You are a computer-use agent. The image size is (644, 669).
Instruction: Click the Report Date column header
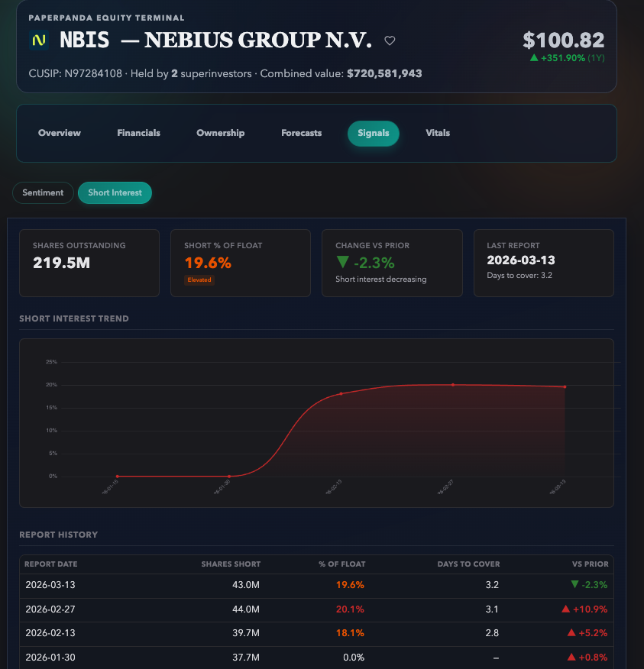[x=51, y=564]
